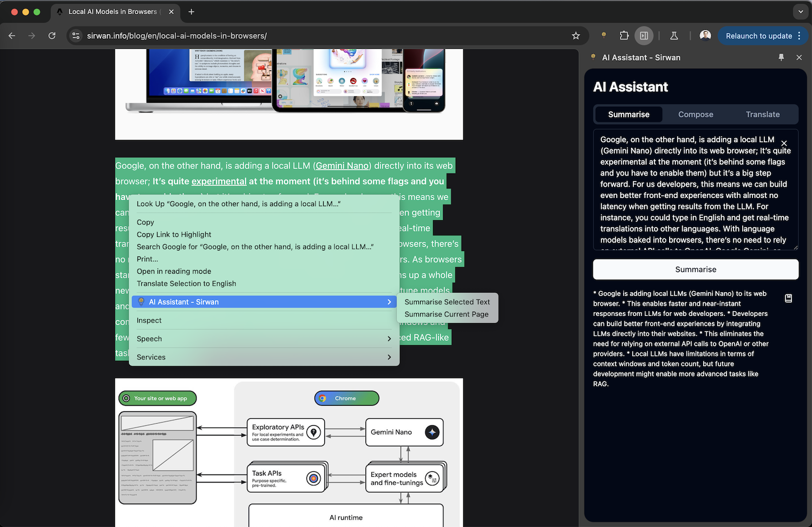Pin the AI Assistant side panel
This screenshot has width=812, height=527.
tap(781, 57)
